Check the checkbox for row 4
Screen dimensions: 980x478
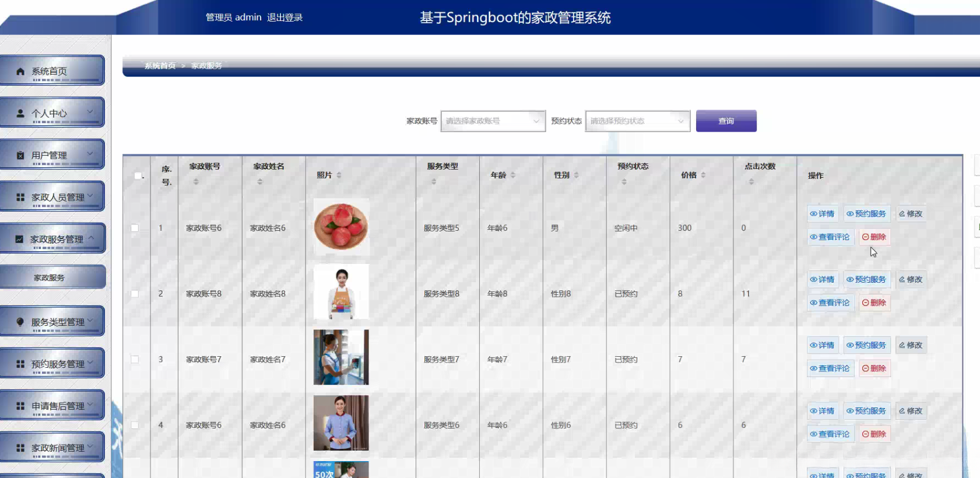click(135, 426)
